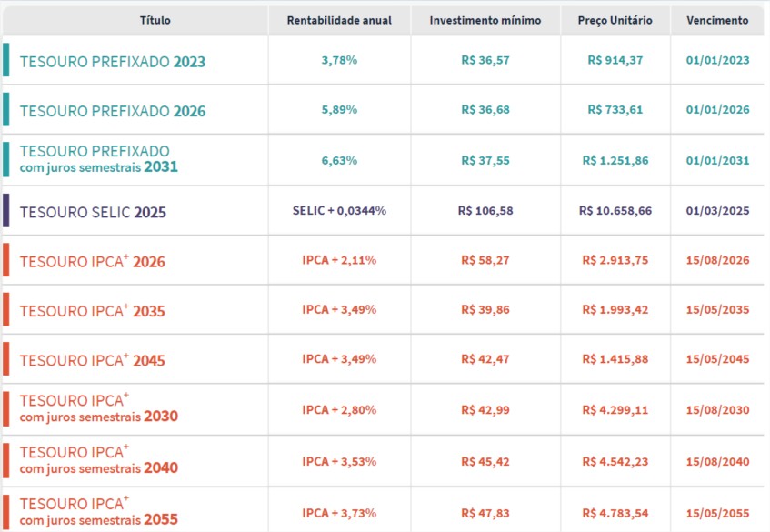Select IPCA + 3,49% in the IPCA+ 2045 row
This screenshot has height=532, width=770.
(x=339, y=359)
